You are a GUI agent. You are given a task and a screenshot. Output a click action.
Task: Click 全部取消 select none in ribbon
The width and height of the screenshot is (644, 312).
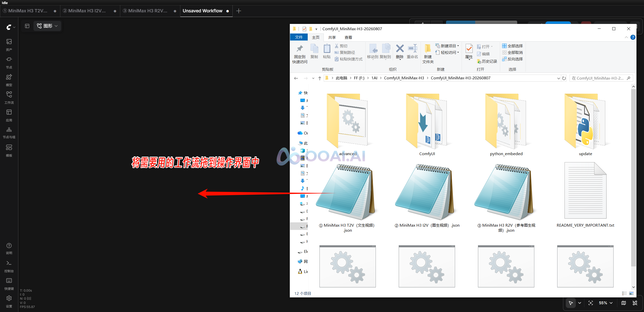tap(512, 52)
